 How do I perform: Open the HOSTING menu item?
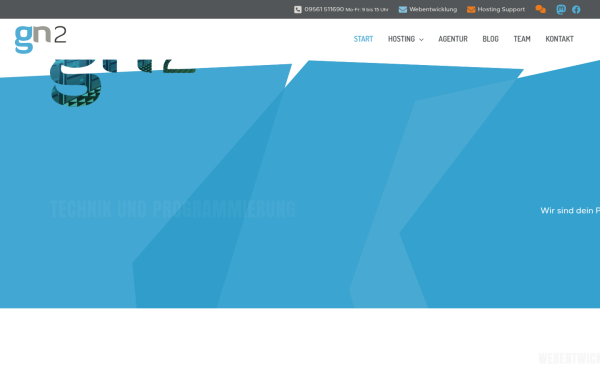(401, 39)
